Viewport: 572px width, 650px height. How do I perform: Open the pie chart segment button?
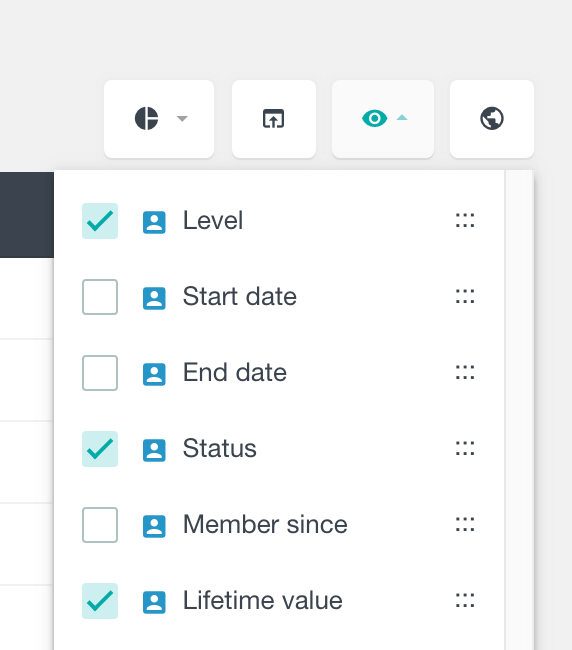(159, 119)
